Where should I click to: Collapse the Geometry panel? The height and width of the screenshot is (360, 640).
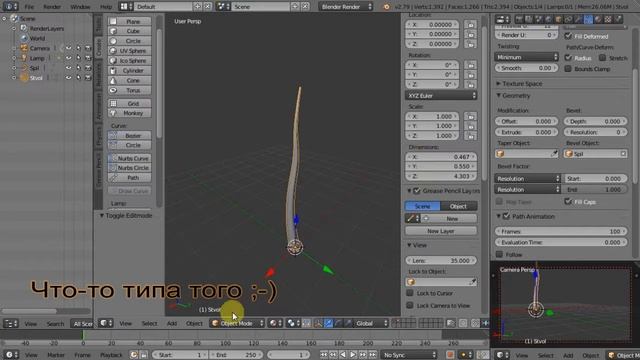coord(516,96)
